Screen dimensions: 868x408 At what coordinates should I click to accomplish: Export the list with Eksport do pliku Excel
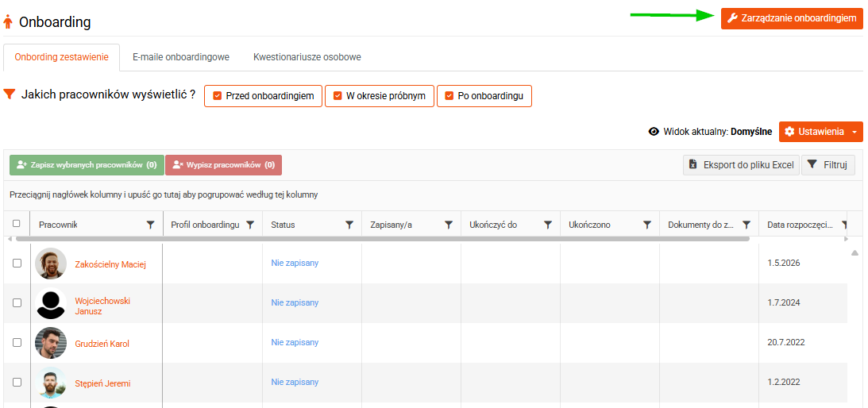(741, 165)
